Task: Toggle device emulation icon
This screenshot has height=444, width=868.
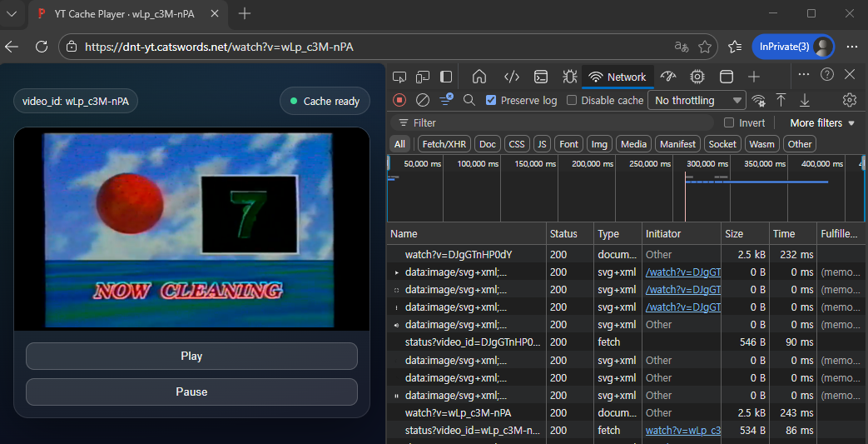Action: pyautogui.click(x=423, y=77)
